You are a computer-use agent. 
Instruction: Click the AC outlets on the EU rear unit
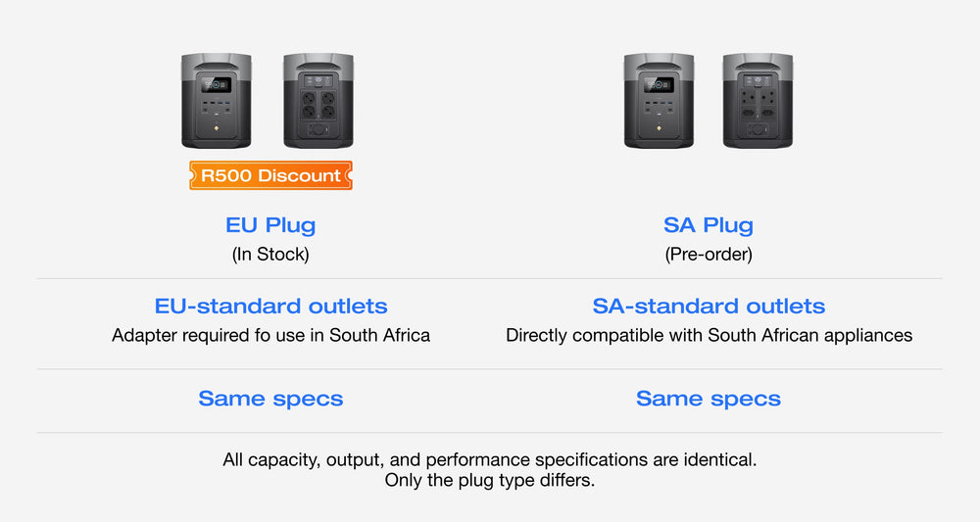318,104
